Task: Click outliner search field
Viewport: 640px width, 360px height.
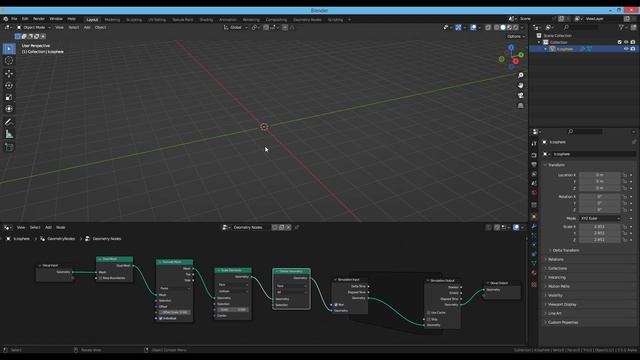Action: click(x=582, y=27)
